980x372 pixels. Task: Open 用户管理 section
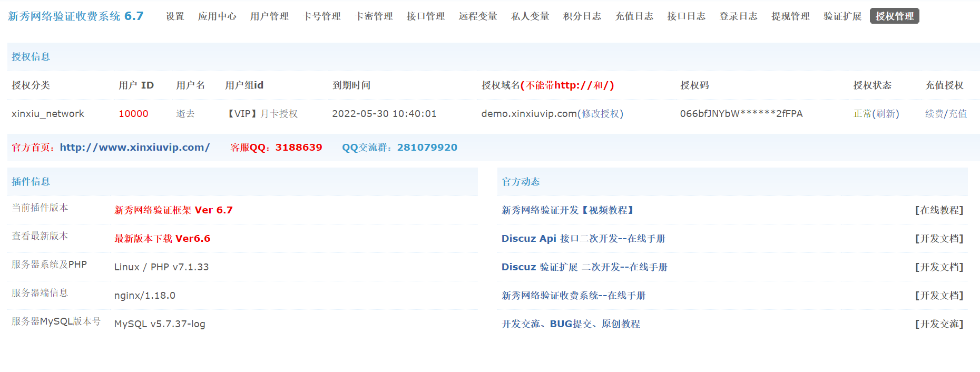[x=269, y=16]
